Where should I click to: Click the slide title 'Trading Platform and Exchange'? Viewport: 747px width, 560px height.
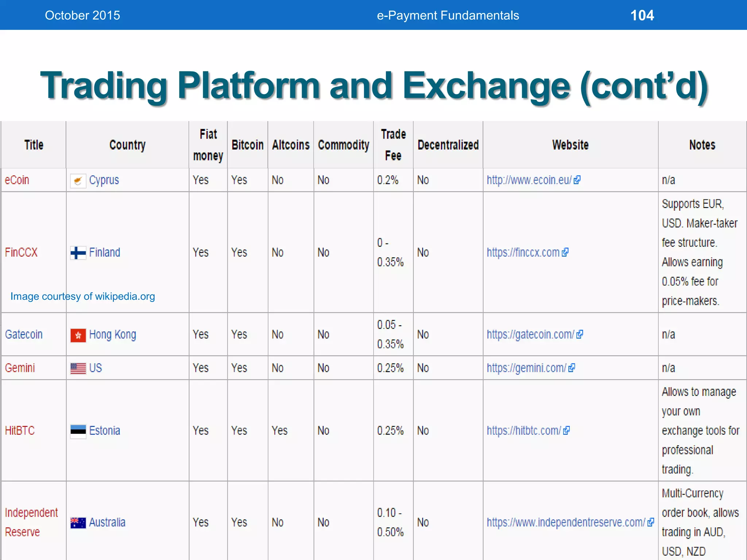374,86
